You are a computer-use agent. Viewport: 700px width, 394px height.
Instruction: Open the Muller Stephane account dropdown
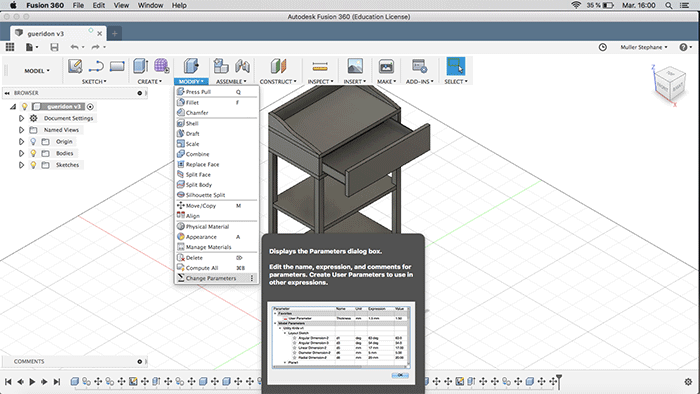click(644, 47)
